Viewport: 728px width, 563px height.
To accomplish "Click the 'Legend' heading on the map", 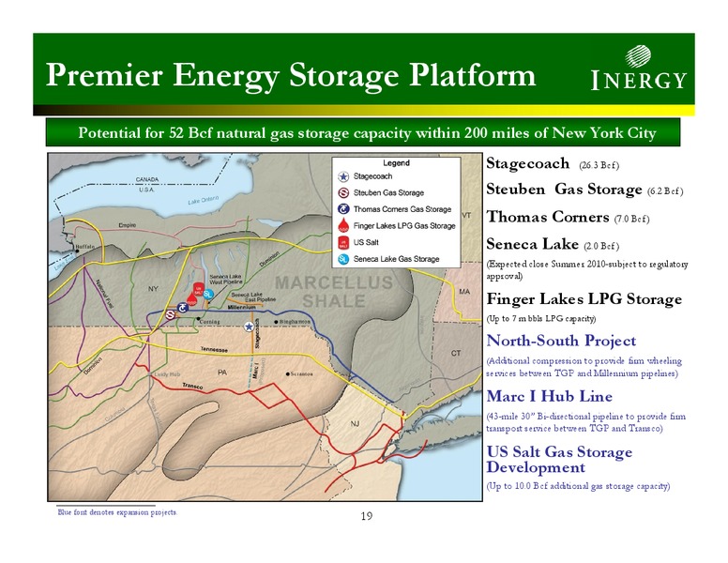I will [x=396, y=163].
